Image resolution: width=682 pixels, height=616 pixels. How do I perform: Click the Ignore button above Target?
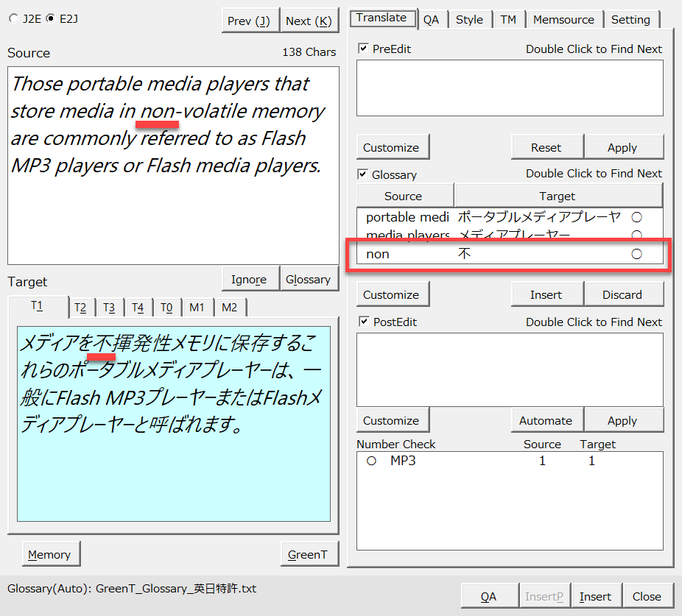pyautogui.click(x=249, y=279)
